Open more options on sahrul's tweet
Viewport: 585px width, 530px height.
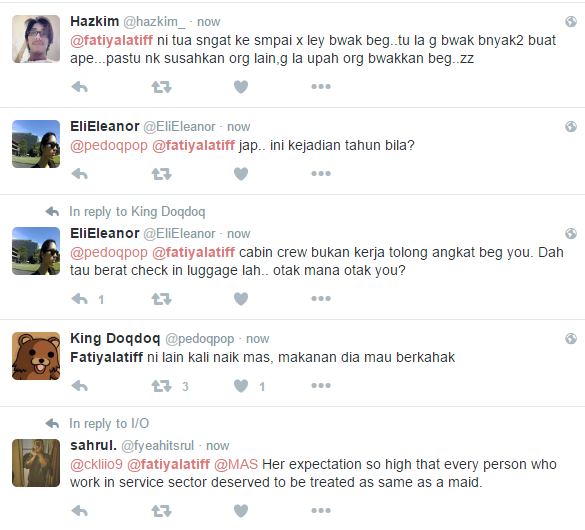coord(321,510)
